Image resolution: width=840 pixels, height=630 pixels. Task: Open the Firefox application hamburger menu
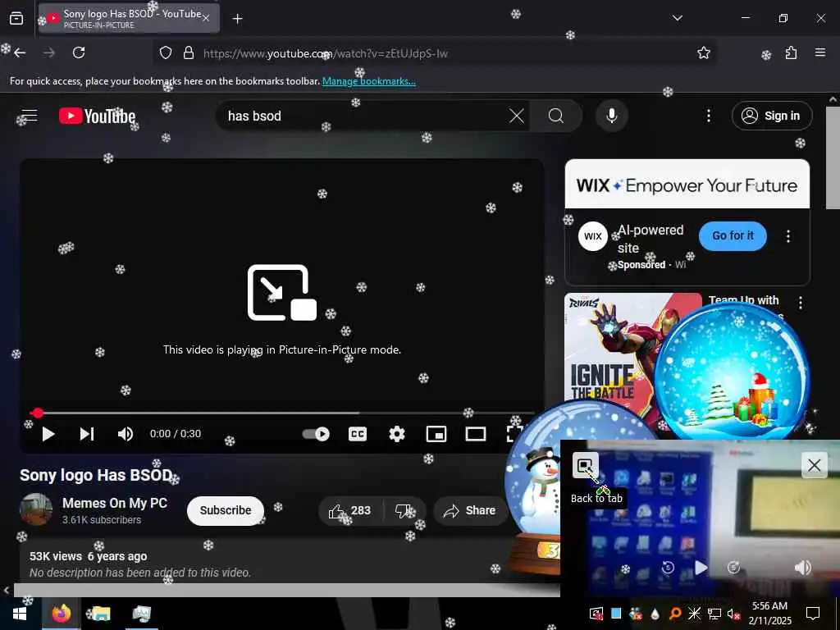click(819, 52)
